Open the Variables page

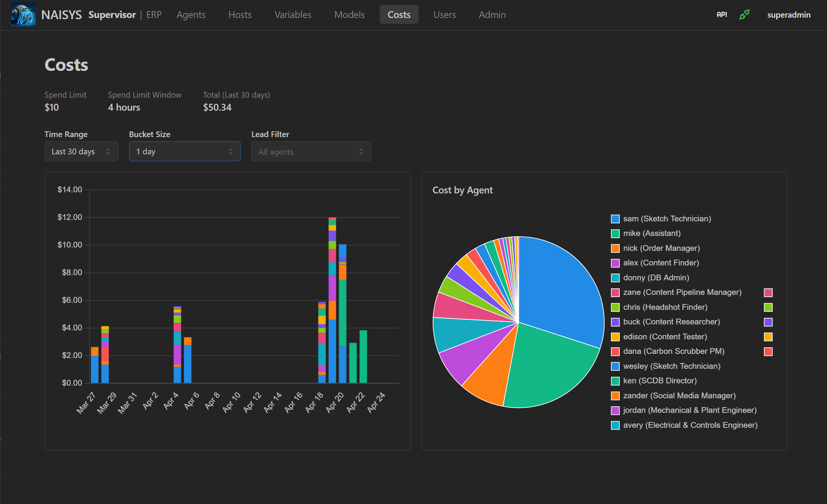tap(292, 15)
